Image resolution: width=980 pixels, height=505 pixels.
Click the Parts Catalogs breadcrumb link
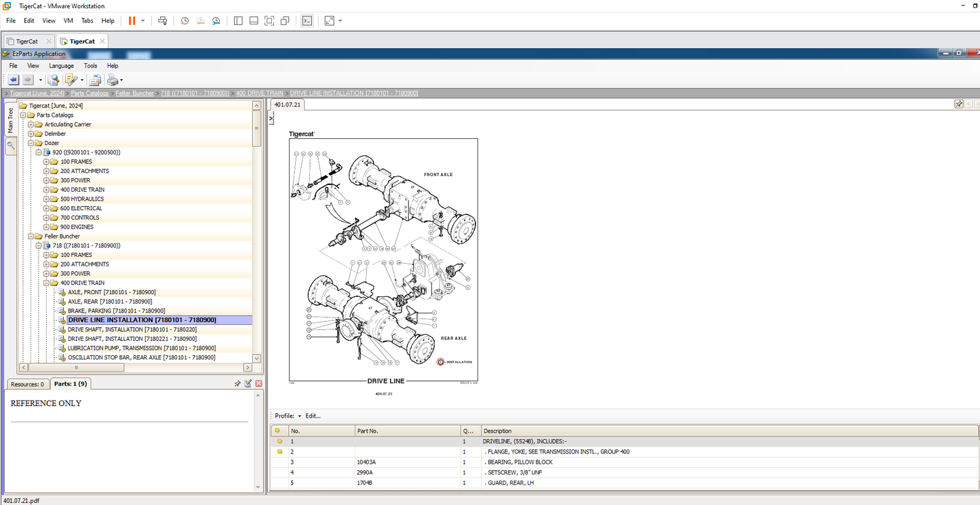[90, 93]
